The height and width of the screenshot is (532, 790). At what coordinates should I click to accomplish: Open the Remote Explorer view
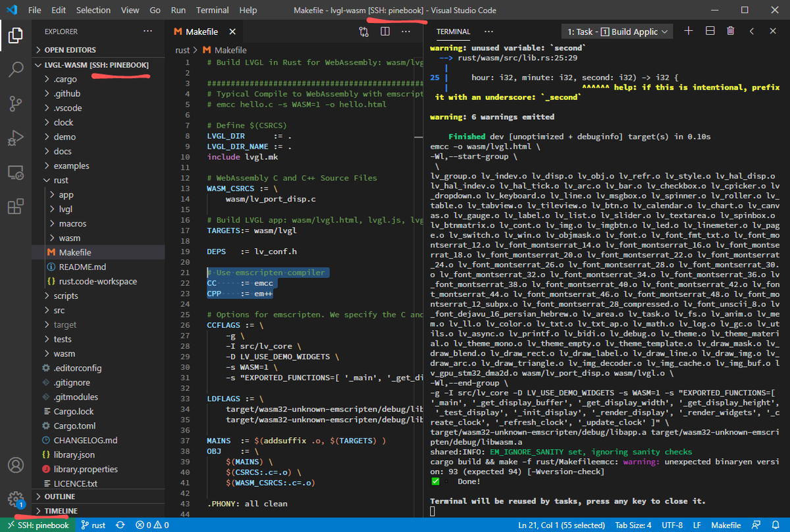coord(16,173)
